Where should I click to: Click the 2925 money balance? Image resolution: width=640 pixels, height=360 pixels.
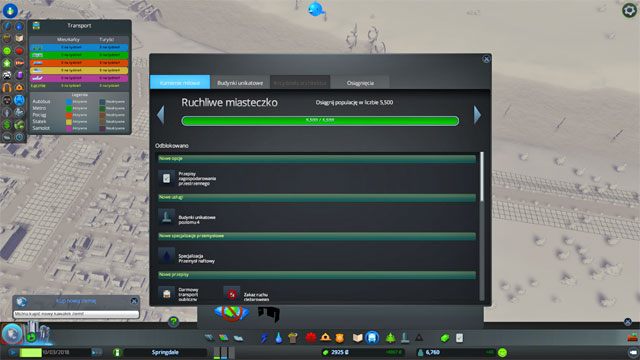coord(340,352)
